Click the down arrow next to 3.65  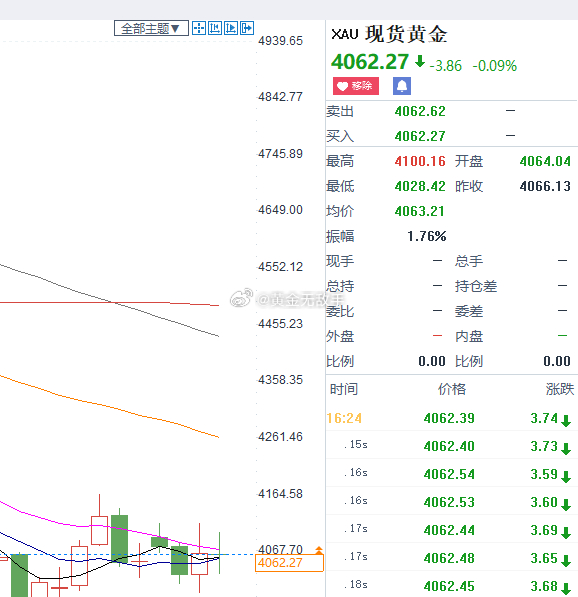pos(566,560)
